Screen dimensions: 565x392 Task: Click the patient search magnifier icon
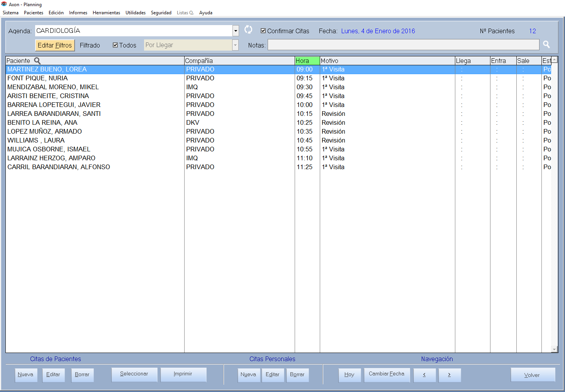[x=37, y=61]
